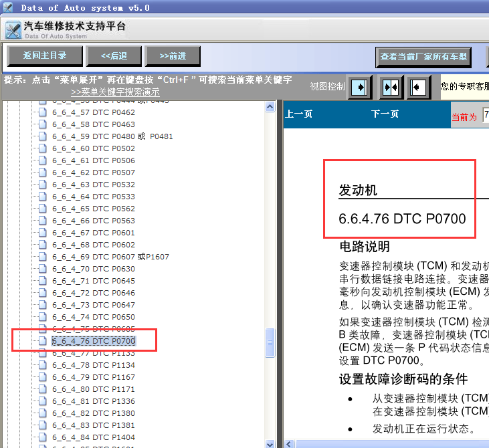Select tree item 6_6_4_62 DTC P0507
The image size is (489, 448).
(x=94, y=173)
